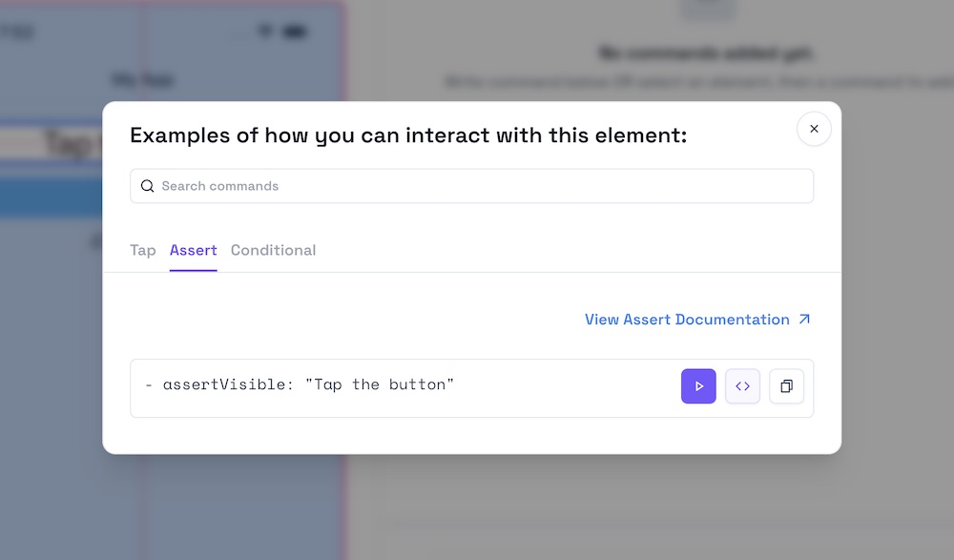Close the interaction examples dialog
The image size is (954, 560).
point(814,129)
